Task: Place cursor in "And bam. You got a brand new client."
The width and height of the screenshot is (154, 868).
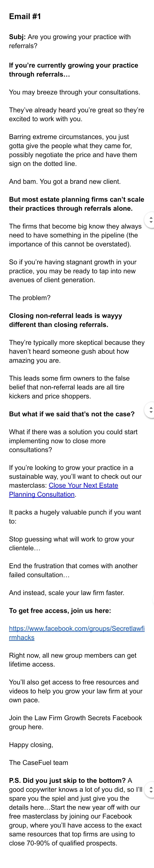Action: pyautogui.click(x=64, y=182)
